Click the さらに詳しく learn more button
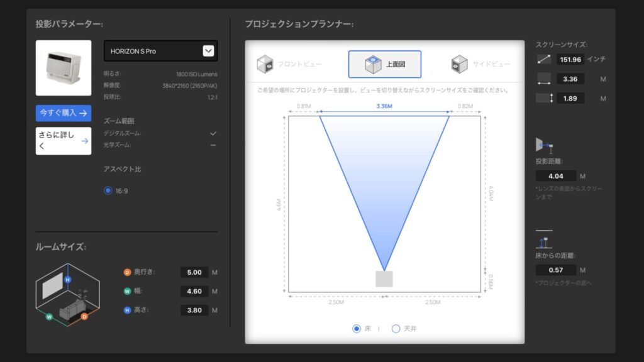Image resolution: width=644 pixels, height=362 pixels. click(x=64, y=141)
